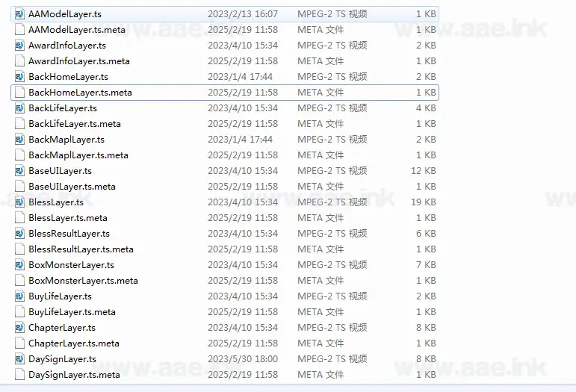Click the BackMaplLayer.ts file icon
Viewport: 576px width, 392px height.
coord(19,140)
